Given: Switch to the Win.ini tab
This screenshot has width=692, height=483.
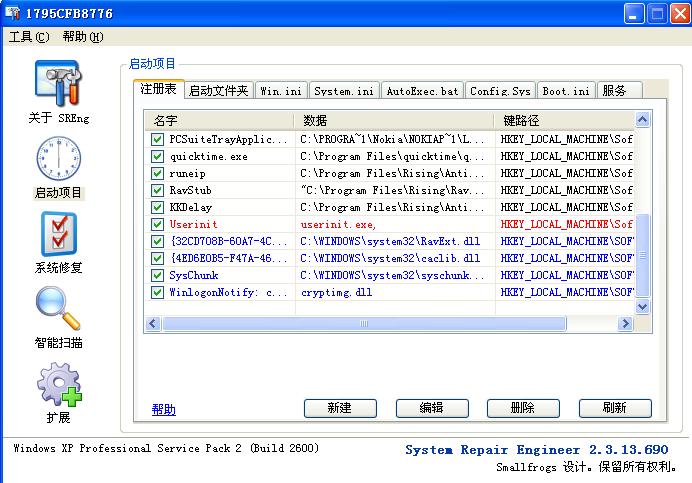Looking at the screenshot, I should pos(281,91).
